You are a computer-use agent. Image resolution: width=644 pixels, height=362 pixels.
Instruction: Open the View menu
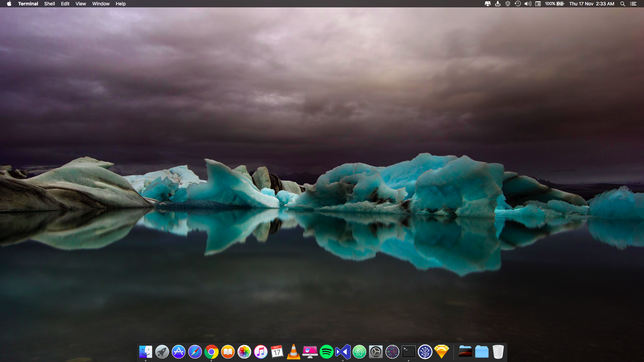[80, 4]
